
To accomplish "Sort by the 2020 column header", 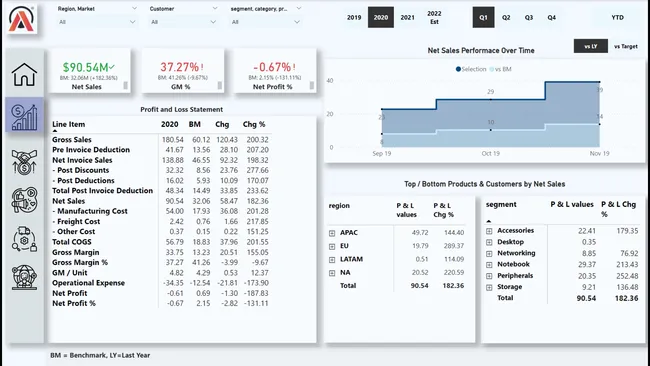I will pyautogui.click(x=170, y=124).
